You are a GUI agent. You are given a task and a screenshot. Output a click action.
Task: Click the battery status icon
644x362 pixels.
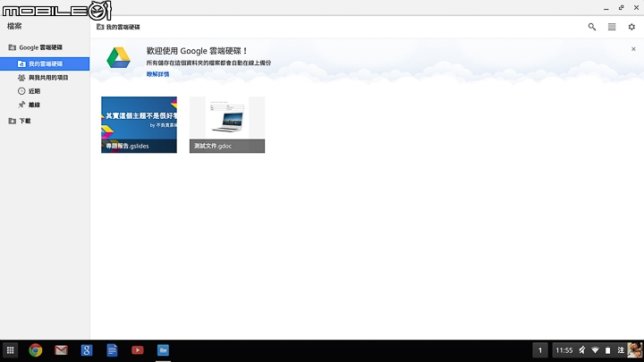click(x=608, y=350)
